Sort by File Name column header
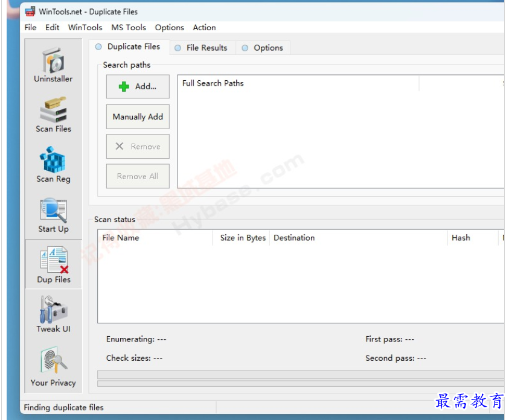The width and height of the screenshot is (509, 420). (x=155, y=238)
